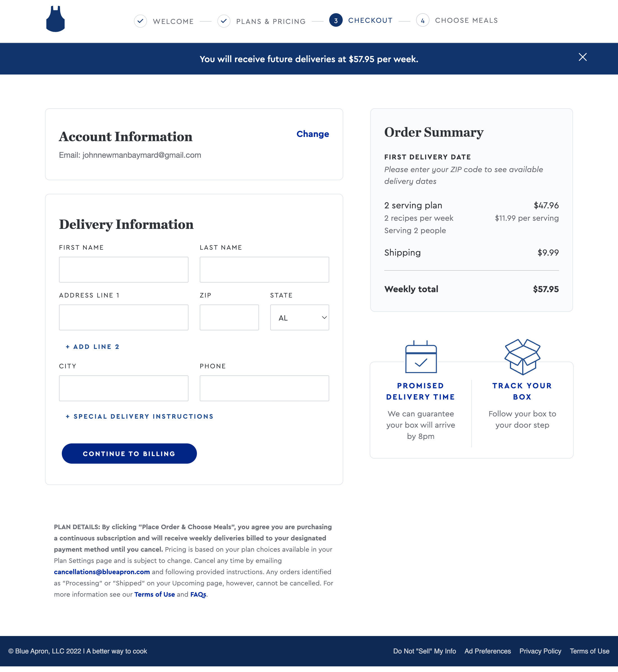Click the Change link in Account Information
Image resolution: width=618 pixels, height=672 pixels.
click(312, 134)
